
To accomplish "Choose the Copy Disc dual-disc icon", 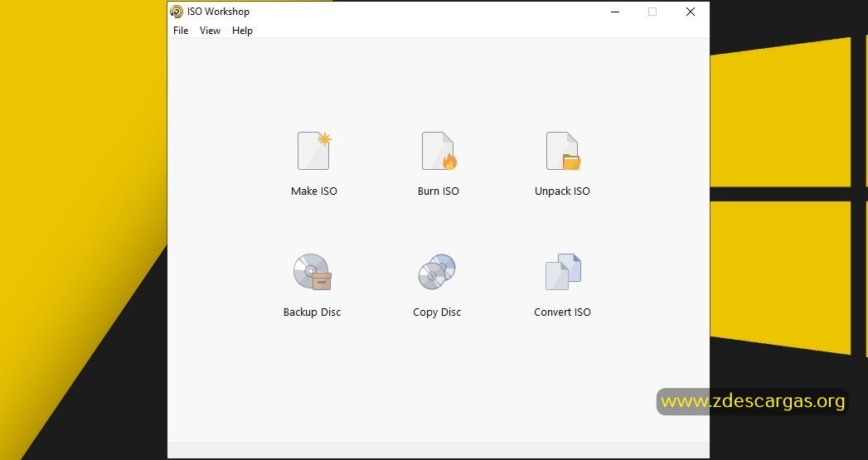I will tap(437, 272).
